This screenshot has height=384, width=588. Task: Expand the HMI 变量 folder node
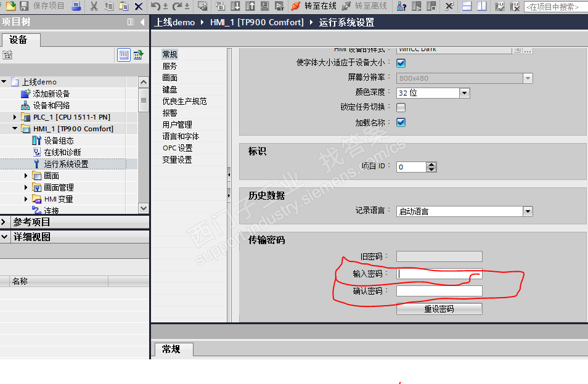pyautogui.click(x=26, y=198)
